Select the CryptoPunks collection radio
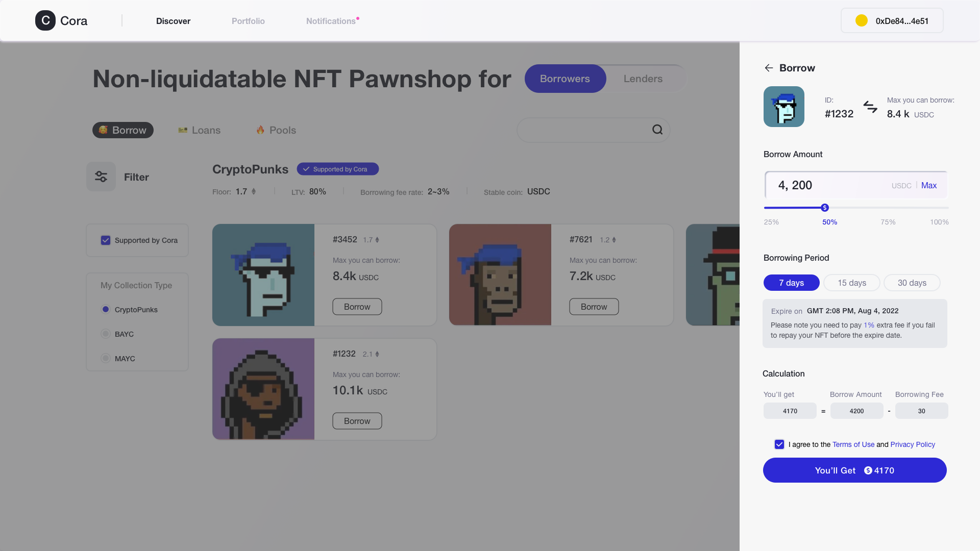 click(106, 309)
